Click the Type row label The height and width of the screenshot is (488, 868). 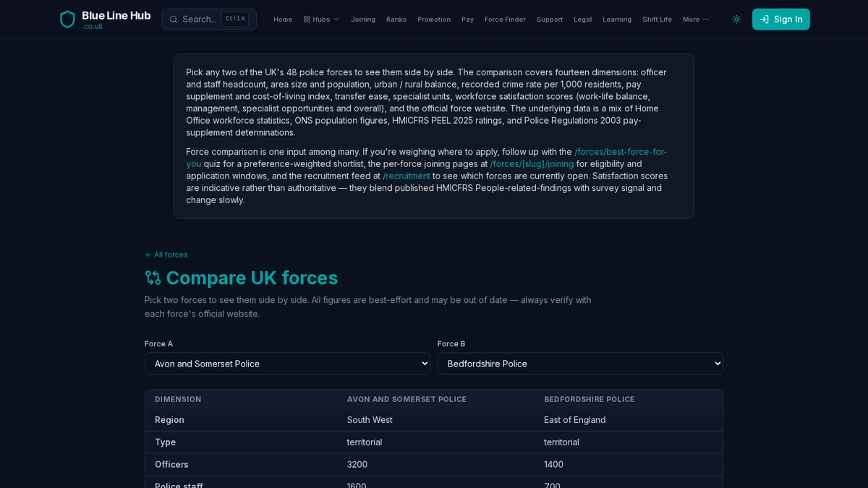(x=165, y=442)
